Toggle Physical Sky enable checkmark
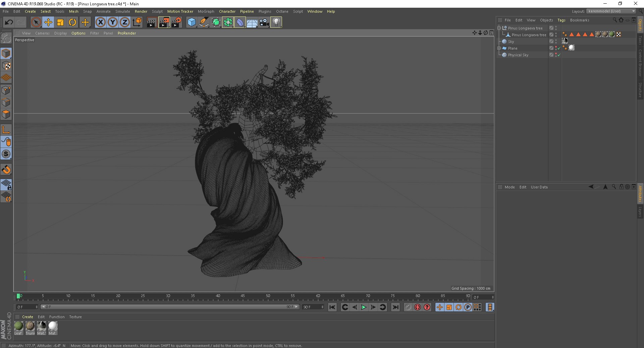This screenshot has height=348, width=644. pos(559,55)
